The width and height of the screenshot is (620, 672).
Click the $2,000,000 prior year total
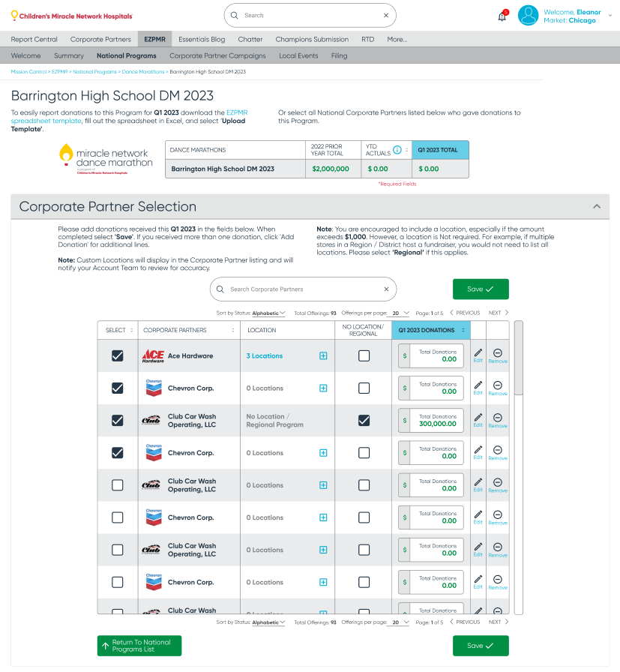[331, 169]
